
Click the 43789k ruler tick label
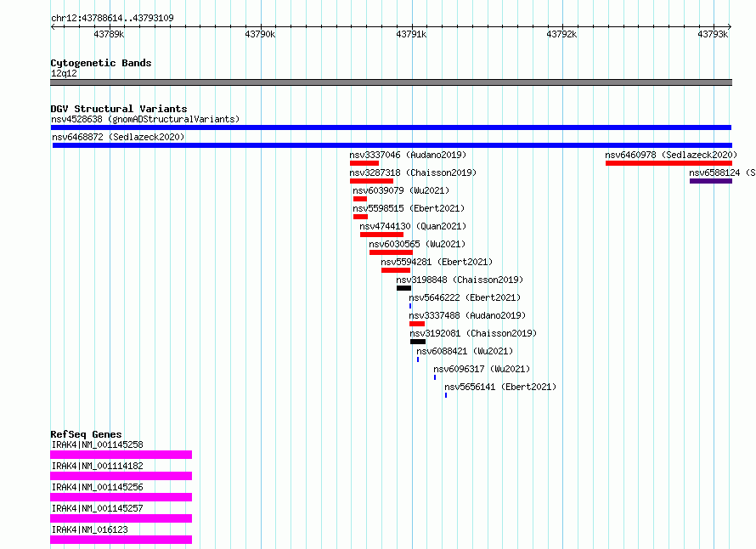point(109,34)
